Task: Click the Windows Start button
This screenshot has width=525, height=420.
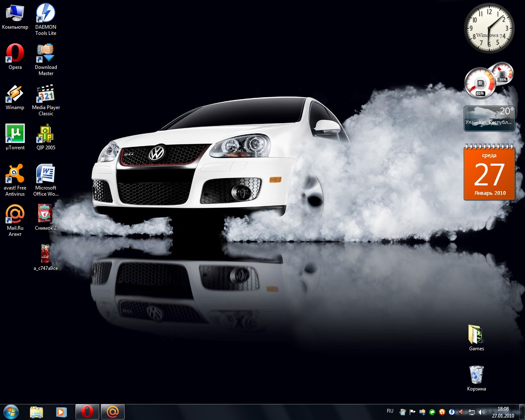Action: click(x=11, y=411)
